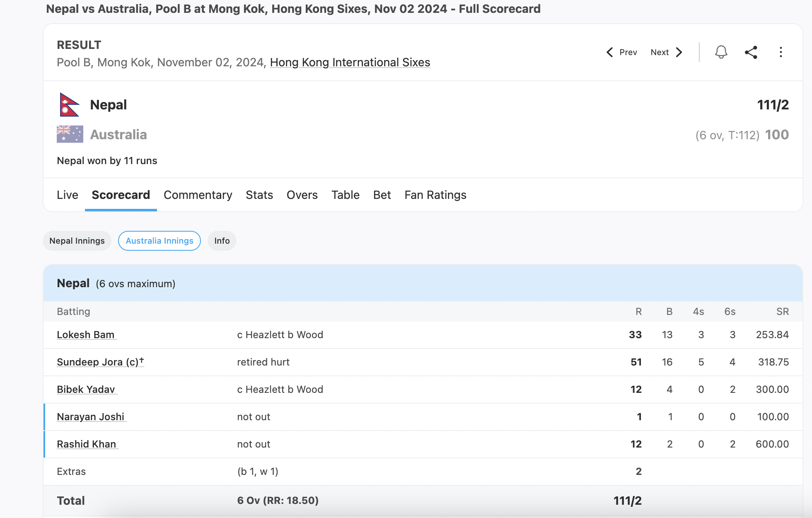The height and width of the screenshot is (518, 812).
Task: Select the Info pill
Action: coord(222,241)
